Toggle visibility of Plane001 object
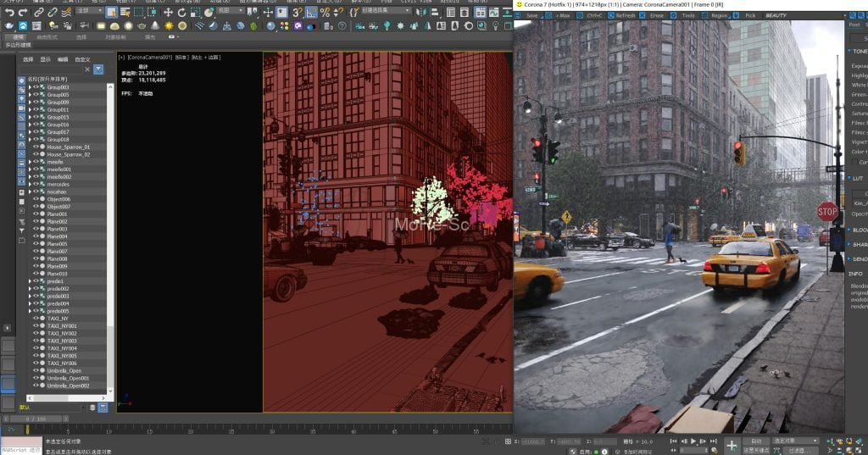 point(36,214)
